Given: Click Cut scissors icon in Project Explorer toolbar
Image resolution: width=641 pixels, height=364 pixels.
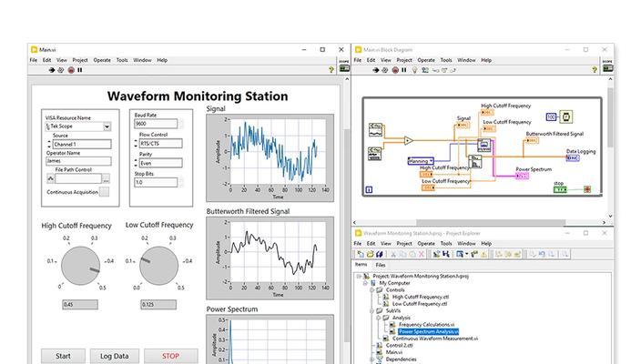Looking at the screenshot, I should tap(393, 254).
